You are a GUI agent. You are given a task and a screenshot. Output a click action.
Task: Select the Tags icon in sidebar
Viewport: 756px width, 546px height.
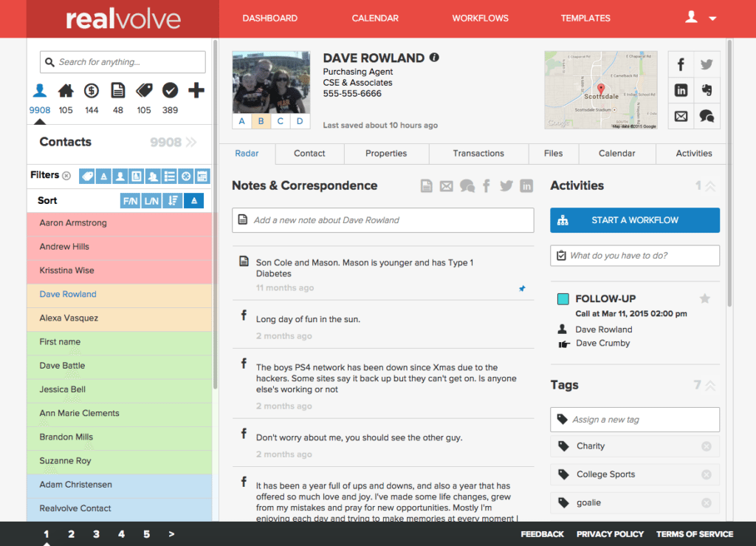click(144, 91)
